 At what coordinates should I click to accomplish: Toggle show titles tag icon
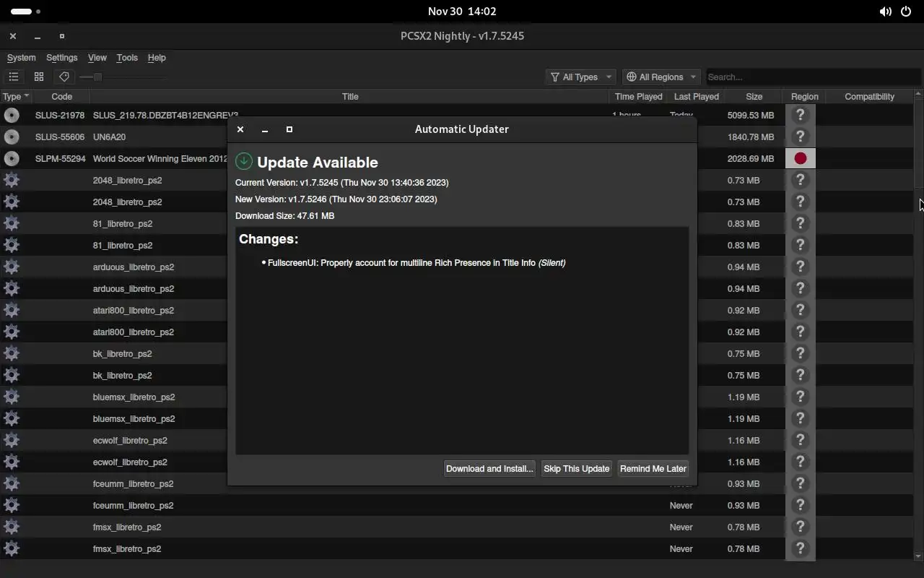pos(64,77)
